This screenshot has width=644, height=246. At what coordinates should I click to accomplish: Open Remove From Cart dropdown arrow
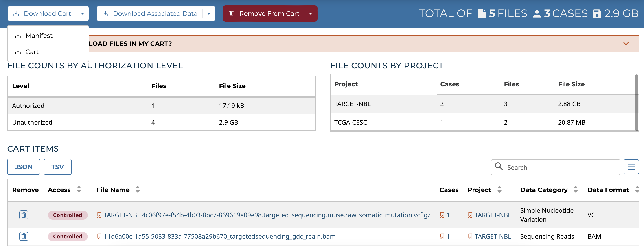(x=311, y=13)
